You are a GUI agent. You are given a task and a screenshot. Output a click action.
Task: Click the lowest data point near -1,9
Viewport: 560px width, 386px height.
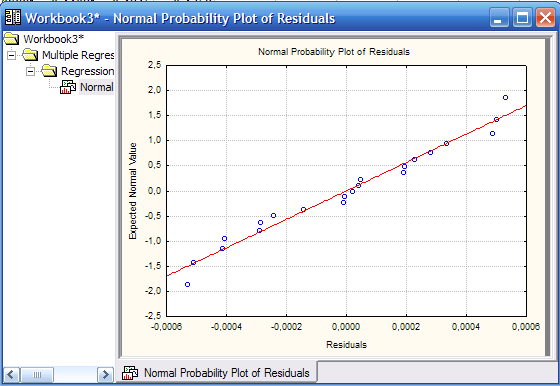pyautogui.click(x=188, y=285)
